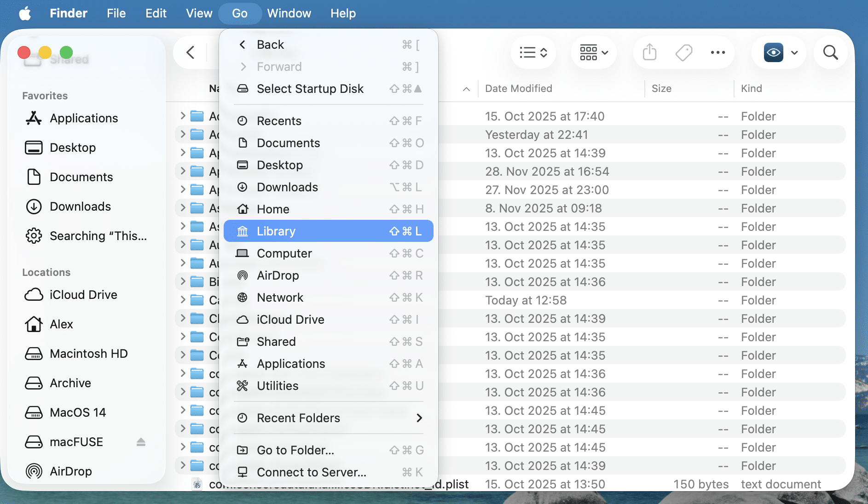Pick iCloud Drive in the Go menu
Viewport: 868px width, 504px height.
(x=328, y=320)
